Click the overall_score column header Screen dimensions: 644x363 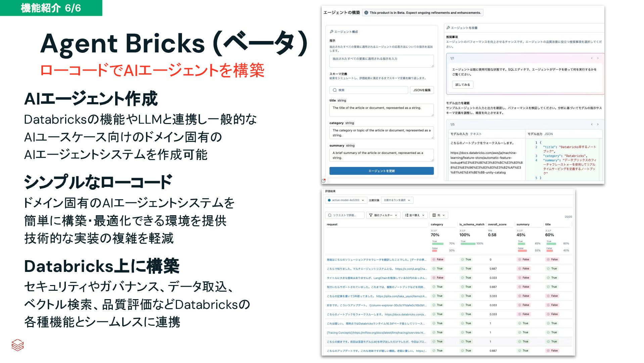coord(497,225)
